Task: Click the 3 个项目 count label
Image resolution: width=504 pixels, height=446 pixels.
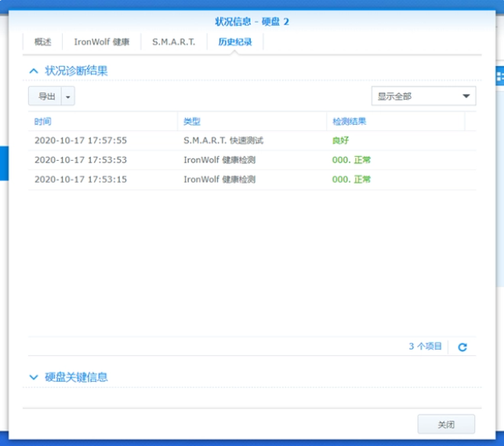Action: (425, 346)
